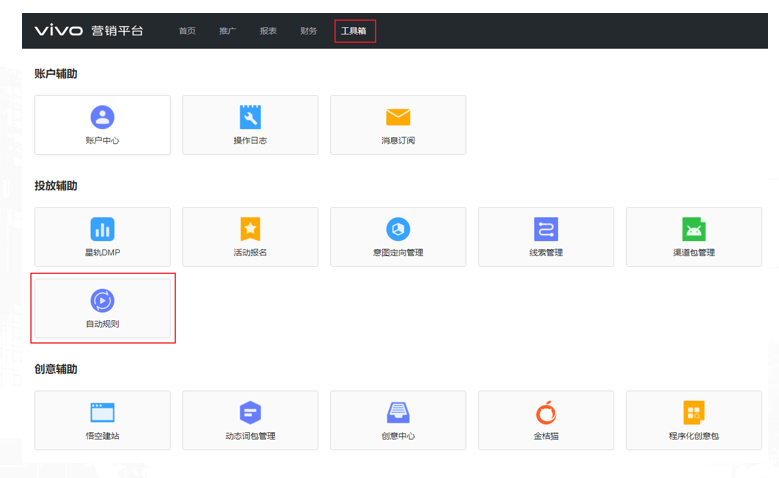Switch to the 推广 menu

pos(227,31)
